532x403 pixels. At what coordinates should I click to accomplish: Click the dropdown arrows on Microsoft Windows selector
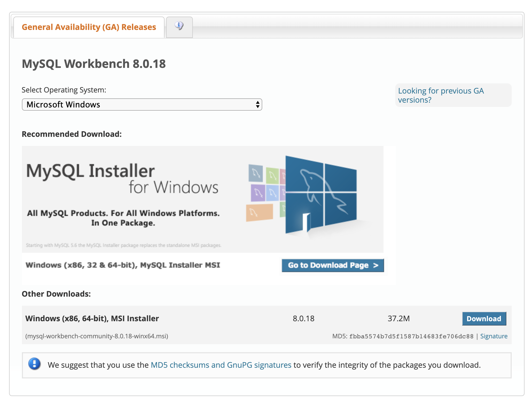(x=257, y=104)
